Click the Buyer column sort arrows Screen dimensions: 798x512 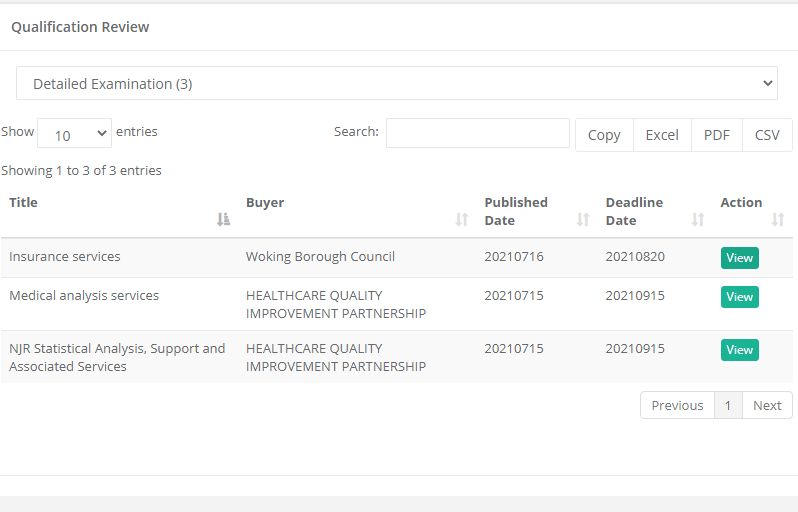point(462,219)
